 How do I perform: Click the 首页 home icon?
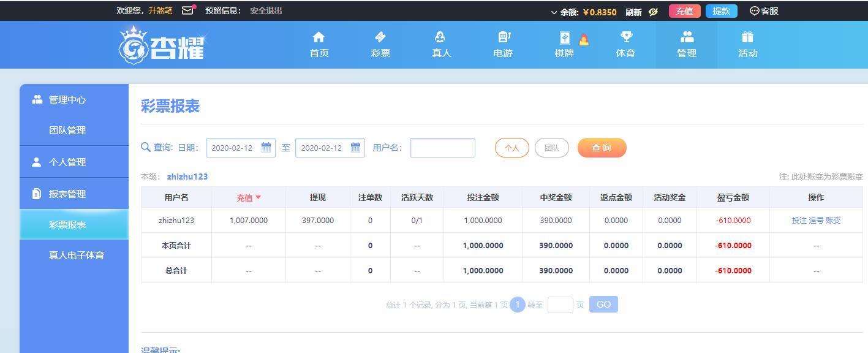click(319, 37)
